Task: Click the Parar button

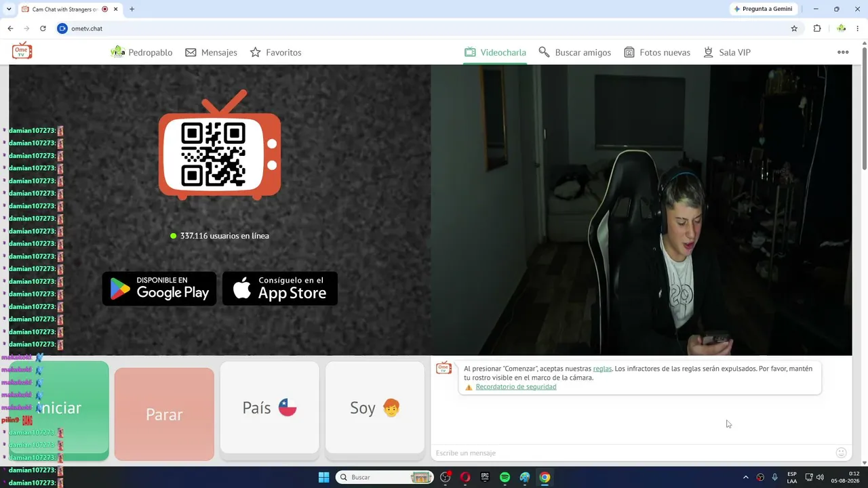Action: (164, 414)
